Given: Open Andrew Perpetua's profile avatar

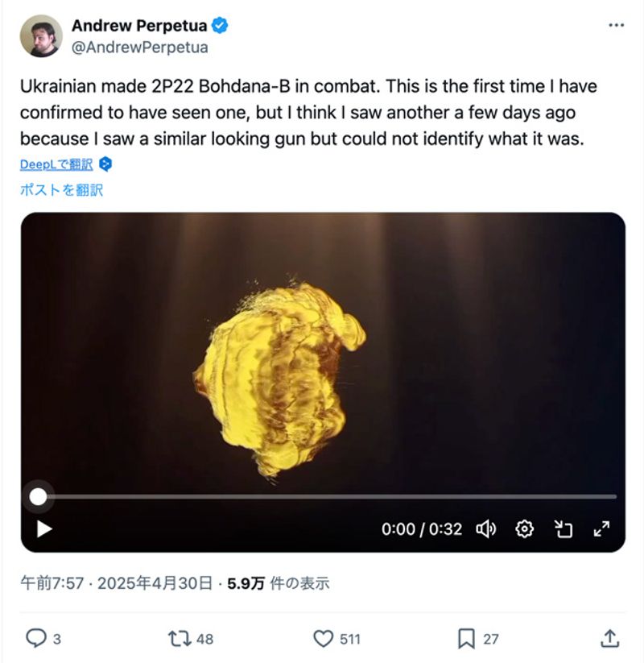Looking at the screenshot, I should [x=41, y=35].
